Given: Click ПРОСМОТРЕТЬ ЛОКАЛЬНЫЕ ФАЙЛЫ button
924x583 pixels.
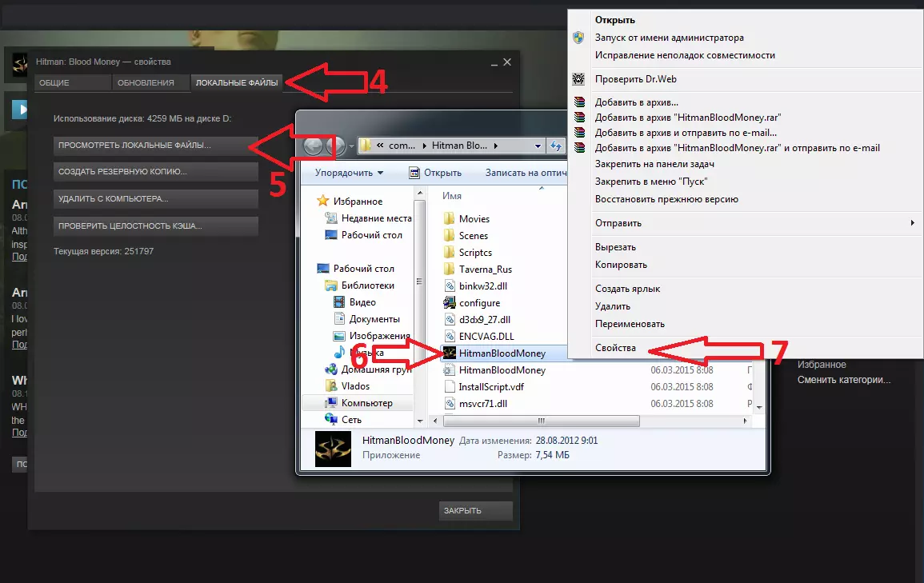Looking at the screenshot, I should (x=155, y=146).
